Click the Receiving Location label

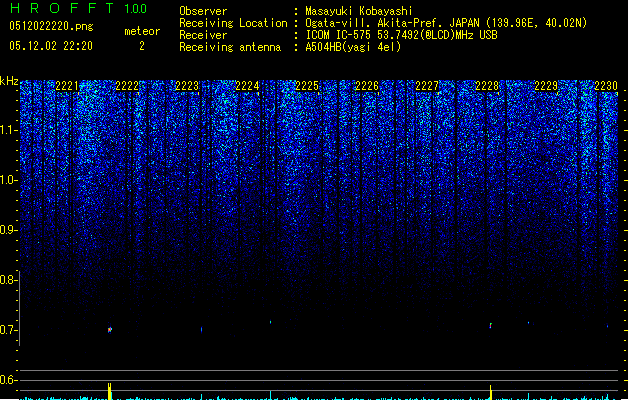233,23
